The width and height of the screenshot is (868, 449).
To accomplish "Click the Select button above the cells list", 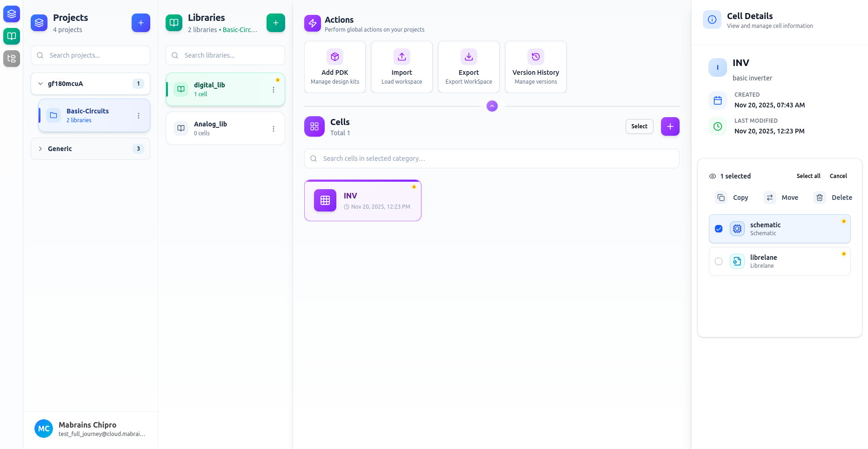I will pyautogui.click(x=639, y=126).
